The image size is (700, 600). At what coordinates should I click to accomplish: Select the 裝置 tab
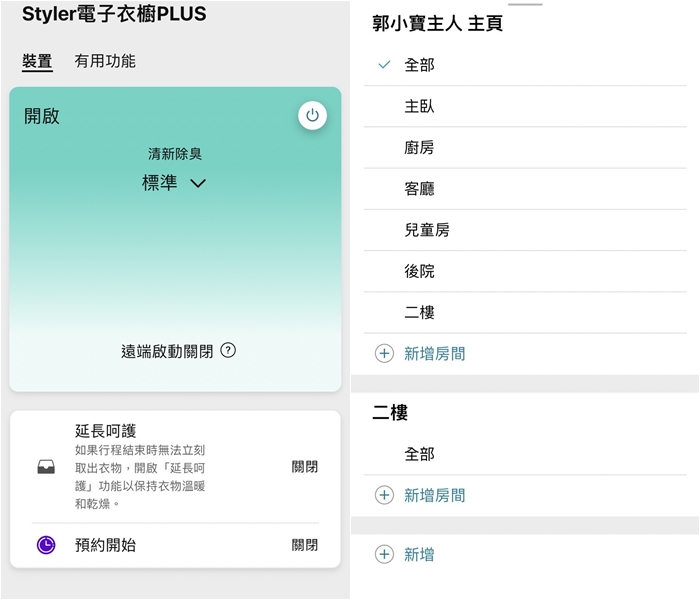point(37,61)
